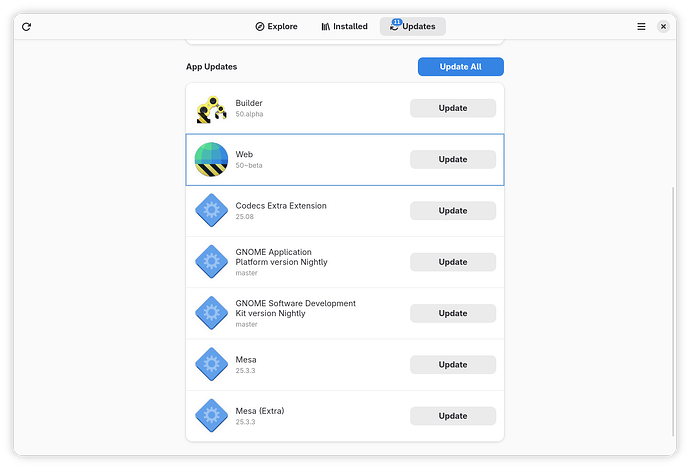Click the GNOME Software Development Kit icon

(211, 313)
